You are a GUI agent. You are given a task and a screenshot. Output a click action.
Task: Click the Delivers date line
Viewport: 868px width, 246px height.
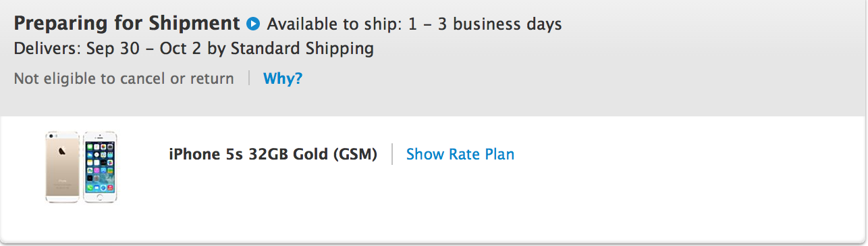pyautogui.click(x=194, y=49)
